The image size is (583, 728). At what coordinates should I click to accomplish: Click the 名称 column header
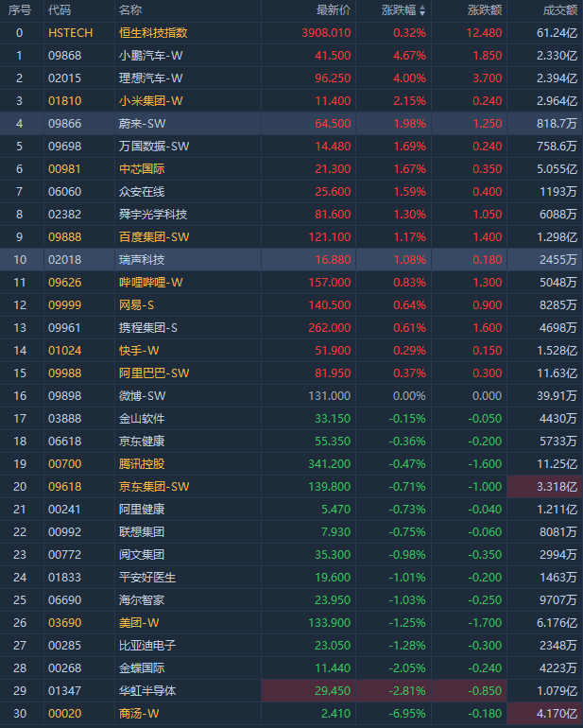pos(130,10)
